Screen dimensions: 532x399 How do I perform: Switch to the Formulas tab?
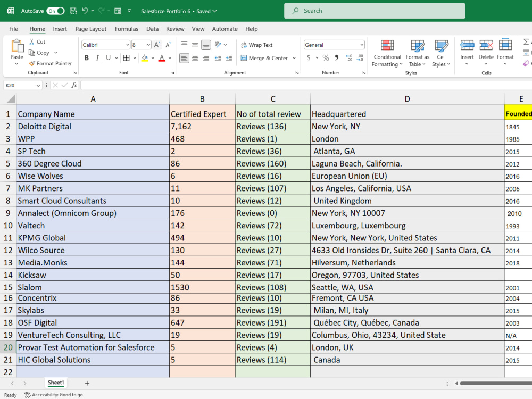(127, 29)
